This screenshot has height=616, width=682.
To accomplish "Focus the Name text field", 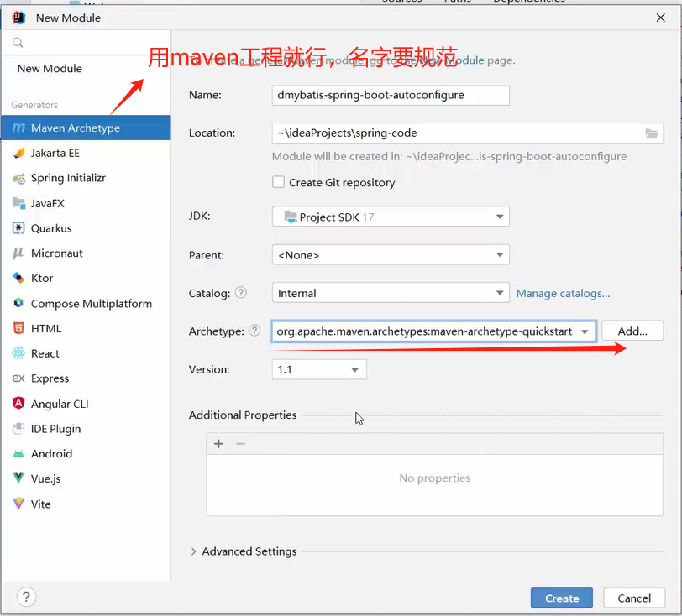I will (x=391, y=95).
